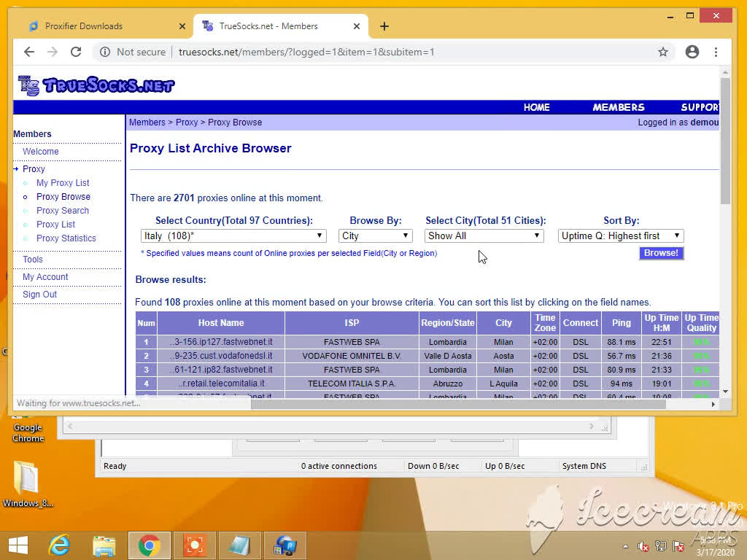Open the Windows Start button
This screenshot has width=747, height=560.
(18, 545)
